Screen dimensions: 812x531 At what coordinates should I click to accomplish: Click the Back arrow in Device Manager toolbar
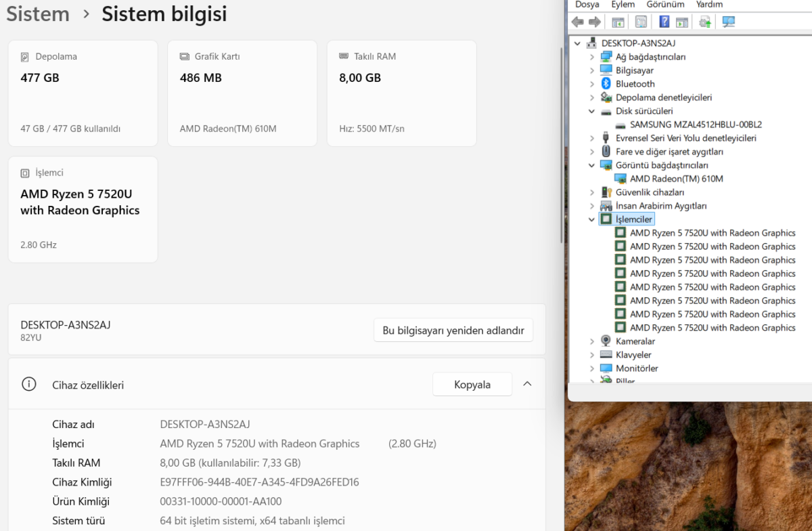click(577, 22)
